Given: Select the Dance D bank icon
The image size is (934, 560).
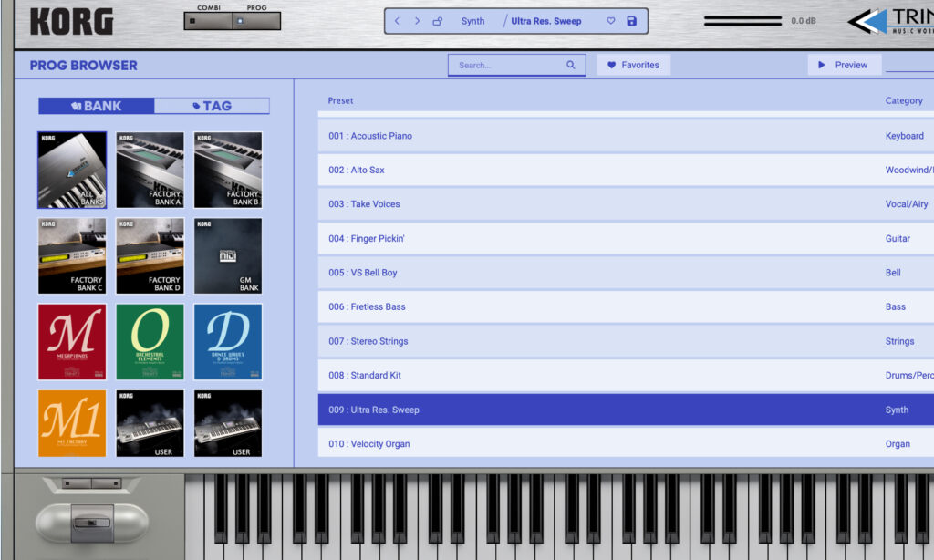Looking at the screenshot, I should point(226,341).
